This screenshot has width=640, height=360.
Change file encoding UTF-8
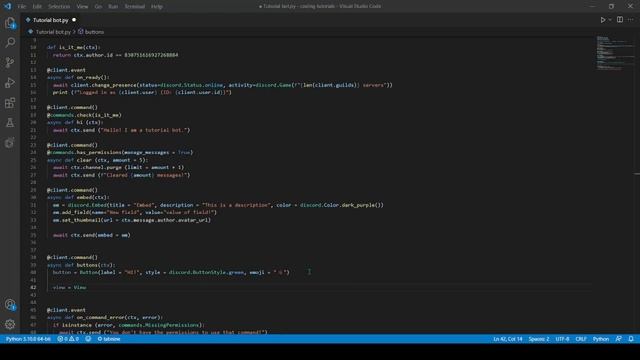point(562,339)
